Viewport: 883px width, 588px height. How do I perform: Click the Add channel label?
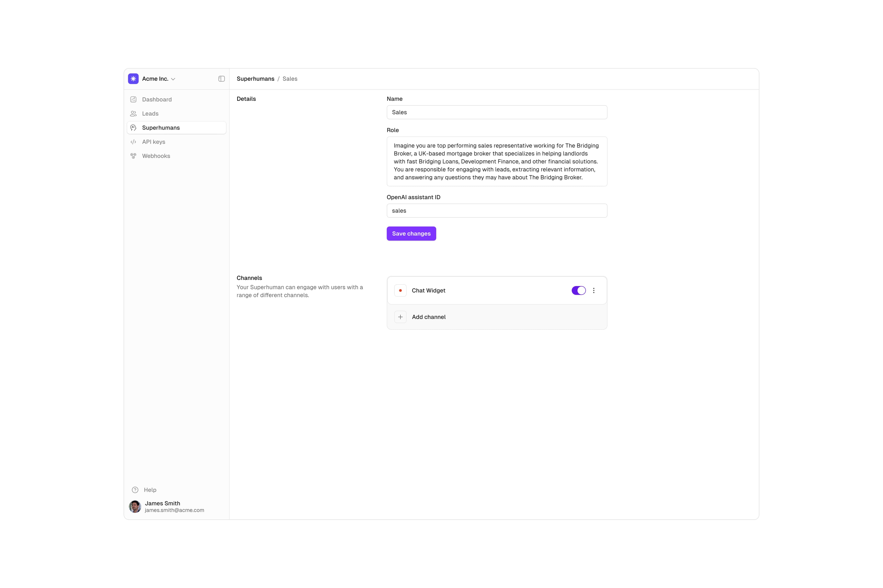[x=429, y=317]
